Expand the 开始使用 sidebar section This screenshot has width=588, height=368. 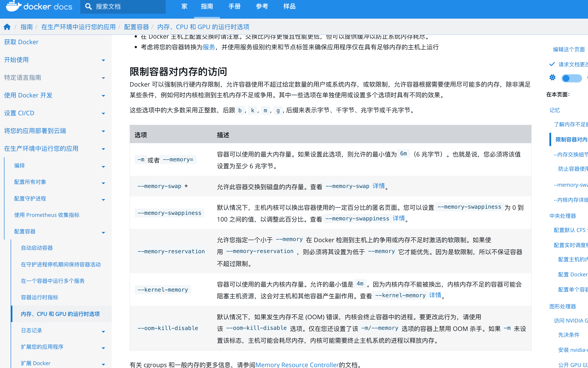103,60
